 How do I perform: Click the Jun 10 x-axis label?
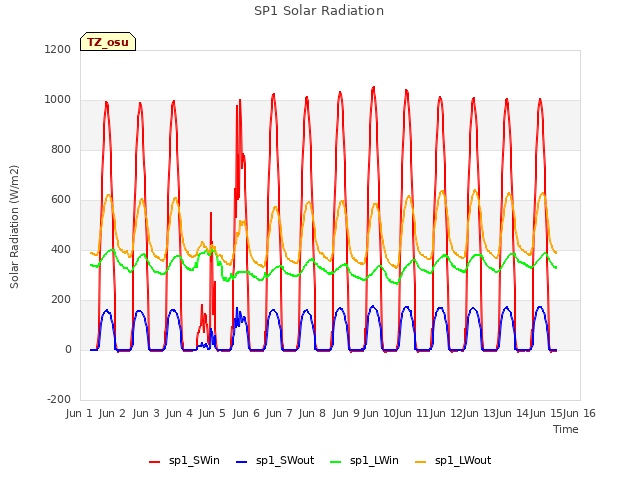pos(379,413)
